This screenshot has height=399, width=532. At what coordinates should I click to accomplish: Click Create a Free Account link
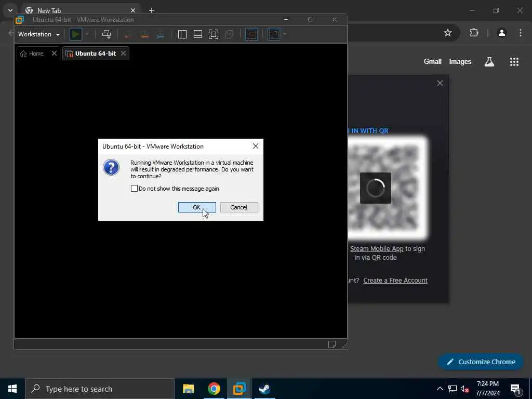tap(395, 280)
